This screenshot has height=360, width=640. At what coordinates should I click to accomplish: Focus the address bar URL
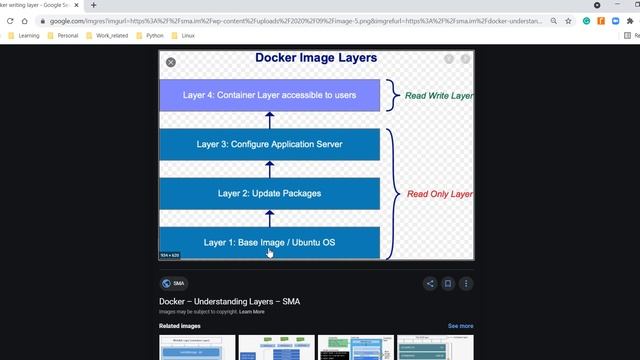296,21
